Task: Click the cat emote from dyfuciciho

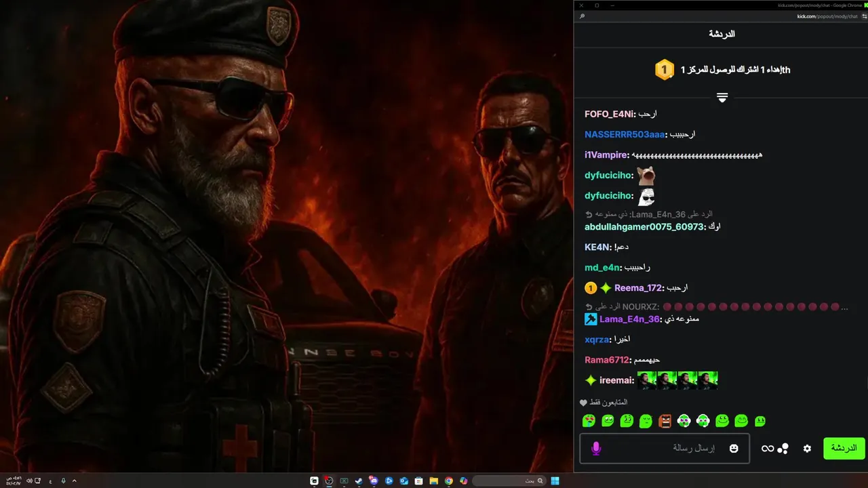Action: pyautogui.click(x=646, y=176)
